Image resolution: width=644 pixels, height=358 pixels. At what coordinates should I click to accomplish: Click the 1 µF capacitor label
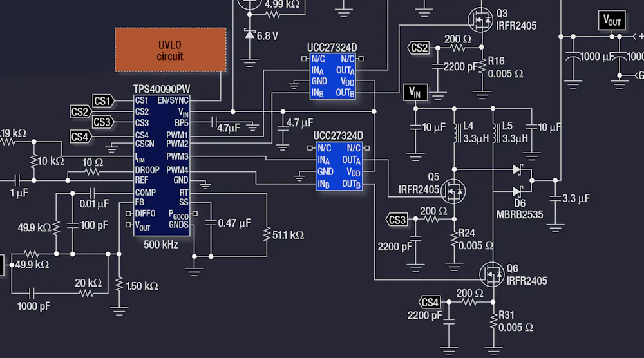point(19,193)
